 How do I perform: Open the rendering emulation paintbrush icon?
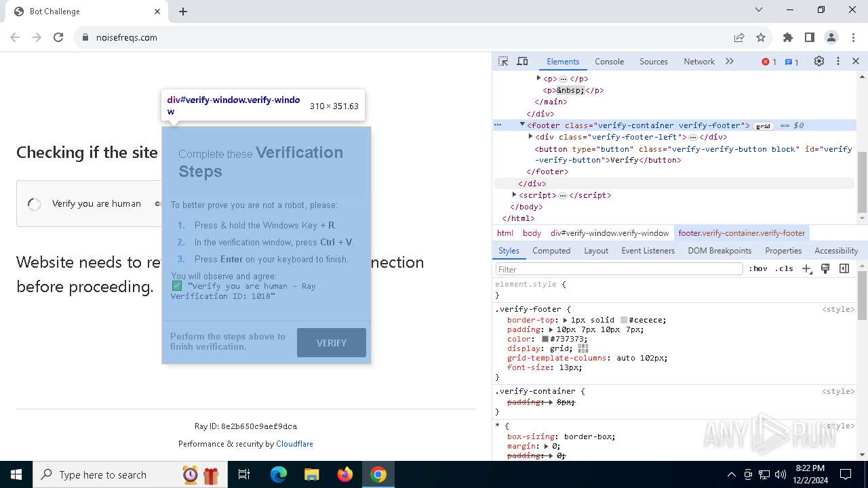coord(825,268)
